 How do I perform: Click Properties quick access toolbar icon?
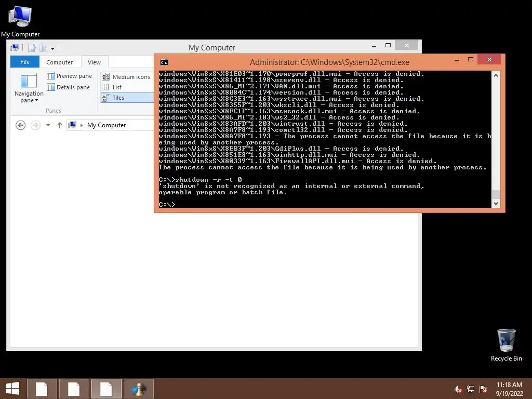pyautogui.click(x=32, y=47)
